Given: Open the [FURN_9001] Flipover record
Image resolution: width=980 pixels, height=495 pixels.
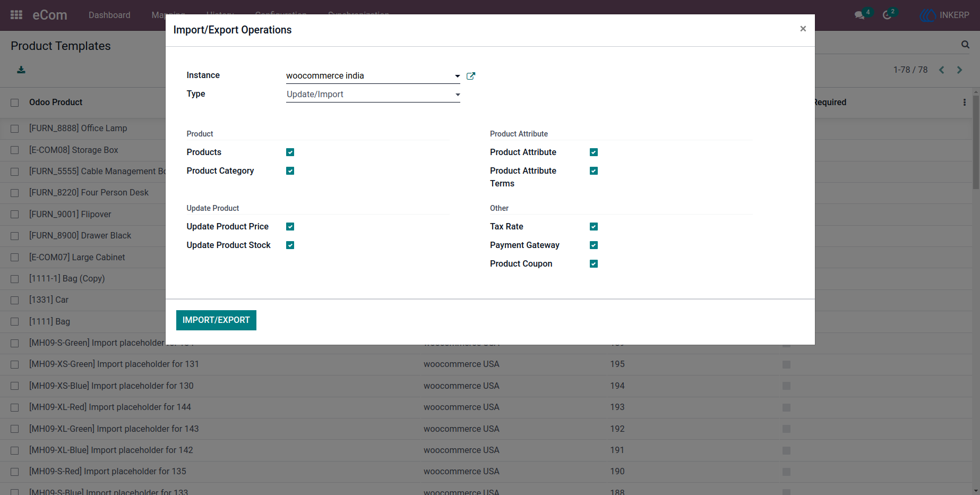Looking at the screenshot, I should click(70, 214).
